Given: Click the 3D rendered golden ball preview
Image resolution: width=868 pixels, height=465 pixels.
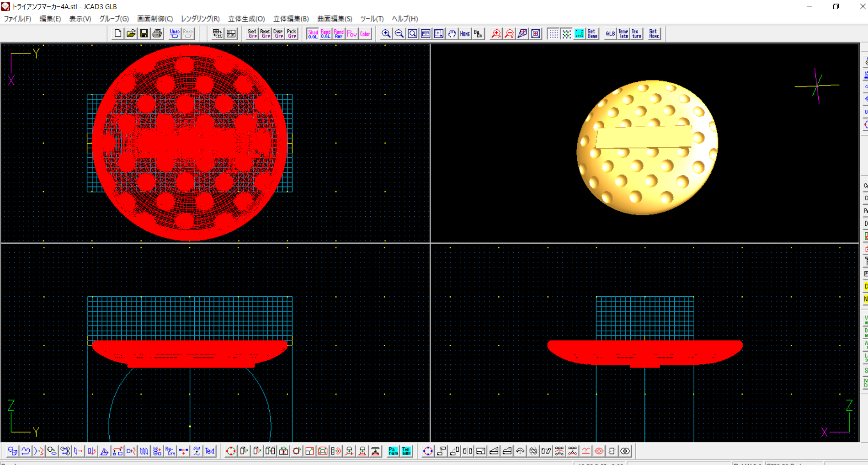Looking at the screenshot, I should coord(647,147).
